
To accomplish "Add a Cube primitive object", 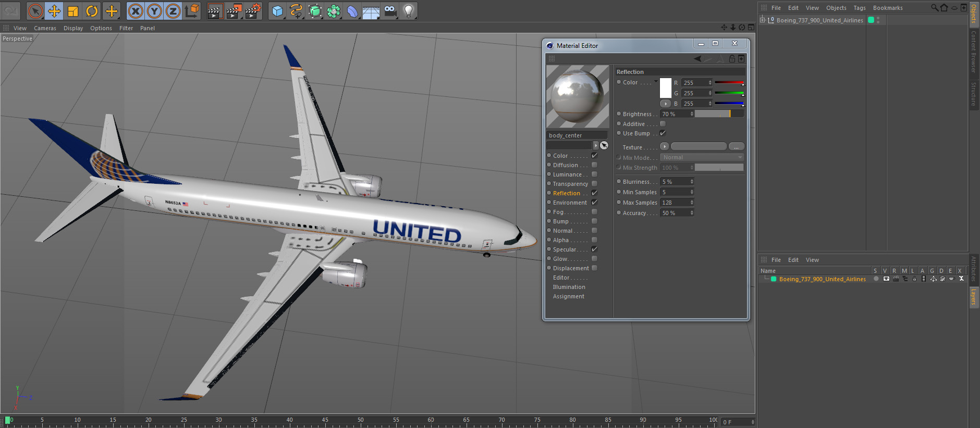I will coord(277,11).
